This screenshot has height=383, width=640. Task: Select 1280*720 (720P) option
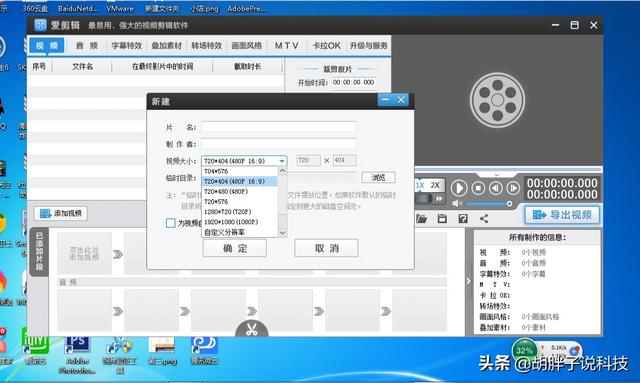[240, 212]
